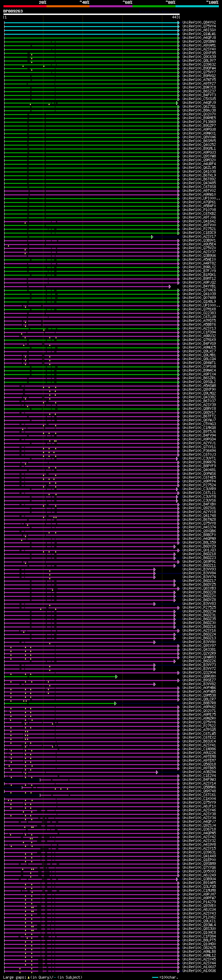
Task: Open hit UniRef100_Q75VY4
Action: [x=199, y=26]
